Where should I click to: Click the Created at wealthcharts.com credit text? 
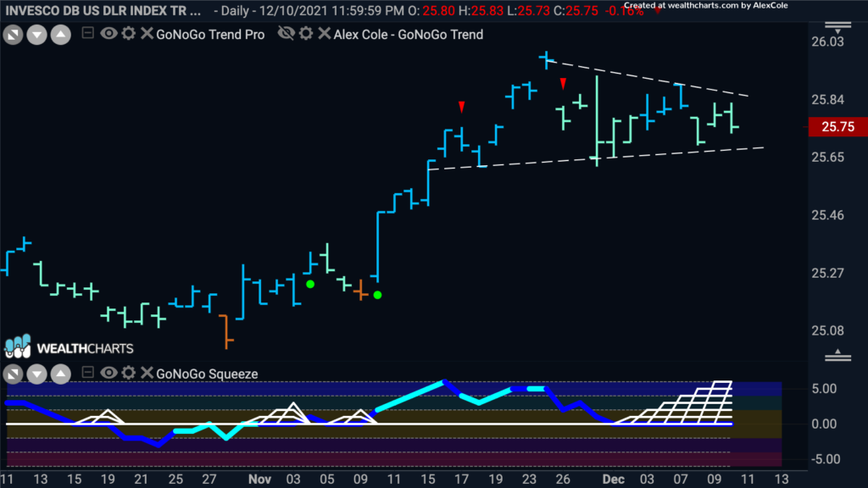[x=706, y=6]
